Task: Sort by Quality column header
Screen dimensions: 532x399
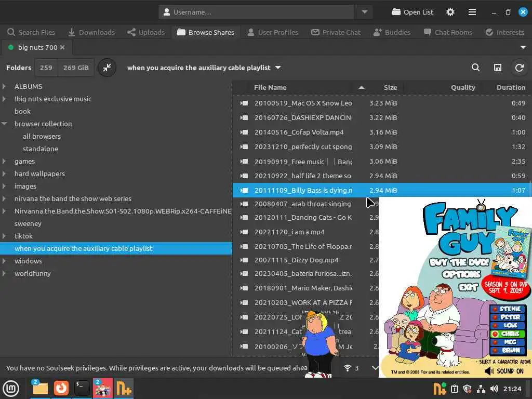Action: (463, 87)
